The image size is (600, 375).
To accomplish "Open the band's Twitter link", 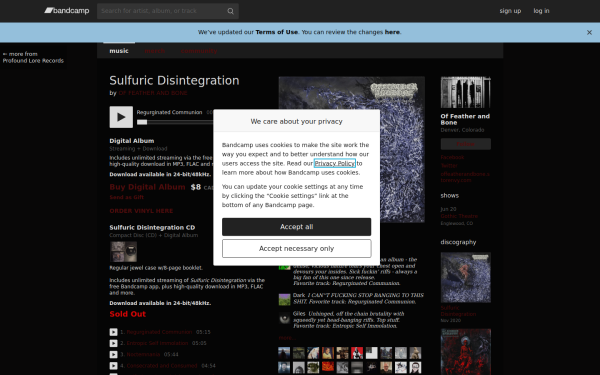I will (449, 166).
